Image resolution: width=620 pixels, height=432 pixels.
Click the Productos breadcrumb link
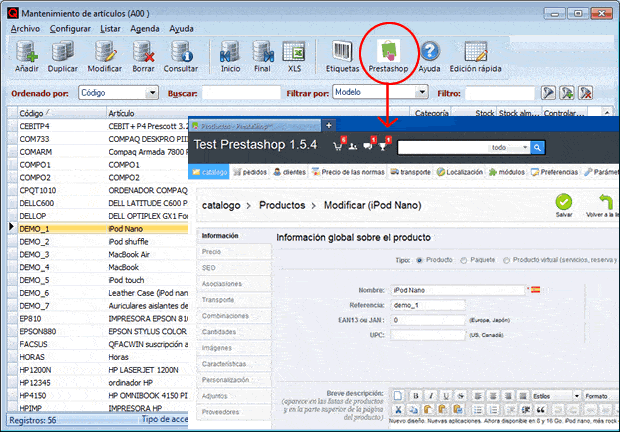[x=282, y=205]
